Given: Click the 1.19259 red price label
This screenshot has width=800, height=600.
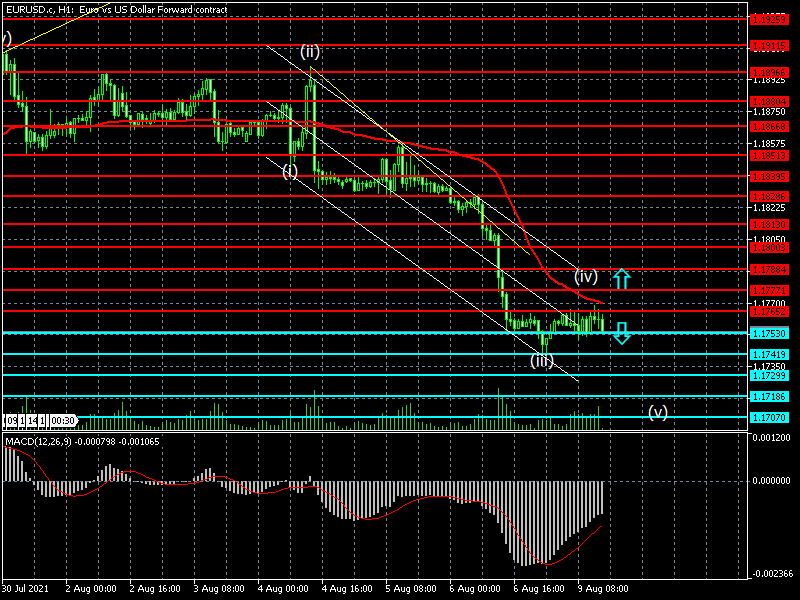Looking at the screenshot, I should 769,19.
